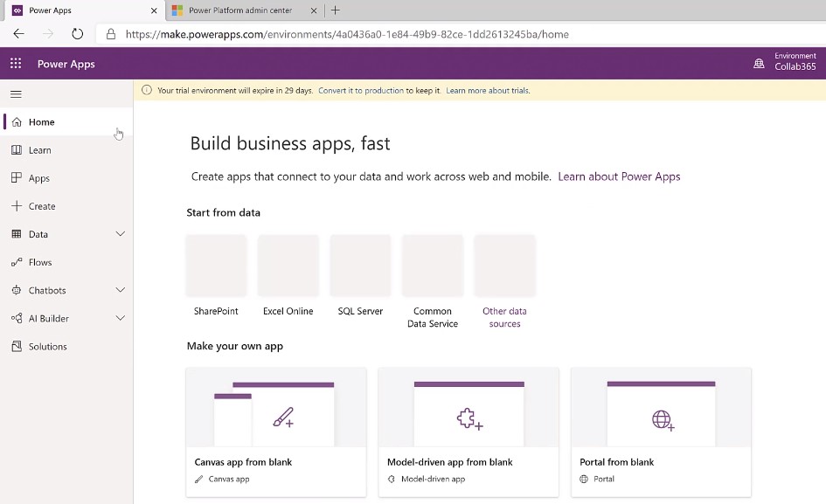Image resolution: width=826 pixels, height=504 pixels.
Task: Click the Create plus icon
Action: (x=17, y=206)
